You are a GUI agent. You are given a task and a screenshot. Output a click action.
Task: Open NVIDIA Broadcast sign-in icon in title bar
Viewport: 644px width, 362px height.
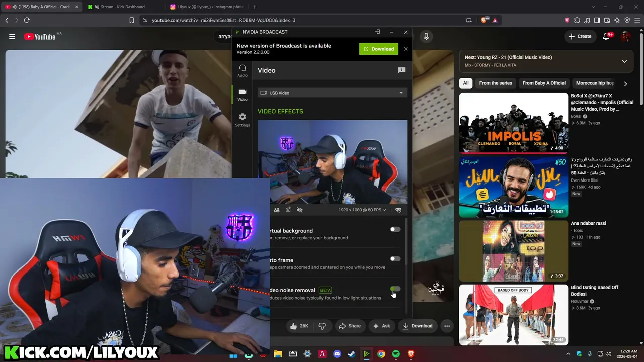378,32
